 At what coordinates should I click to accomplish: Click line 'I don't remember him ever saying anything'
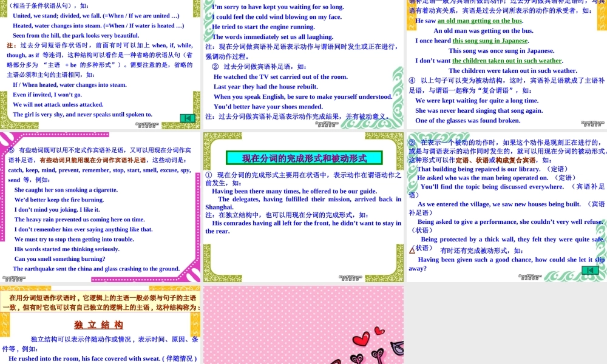[84, 229]
